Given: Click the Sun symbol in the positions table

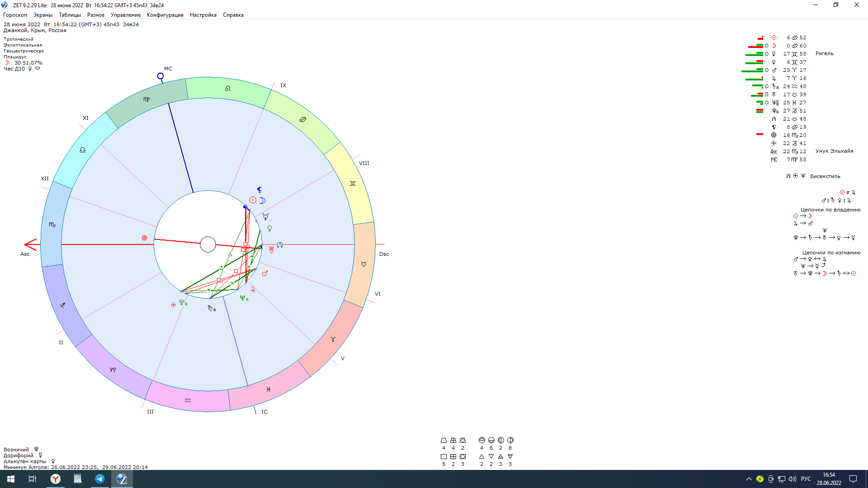Looking at the screenshot, I should pos(774,38).
